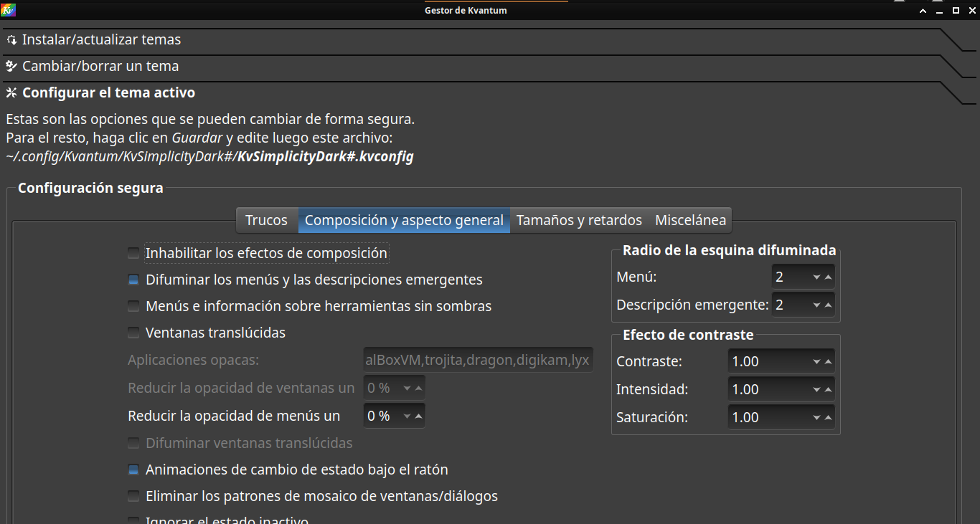Toggle the Ventanas translúcidas checkbox
980x524 pixels.
(x=133, y=333)
